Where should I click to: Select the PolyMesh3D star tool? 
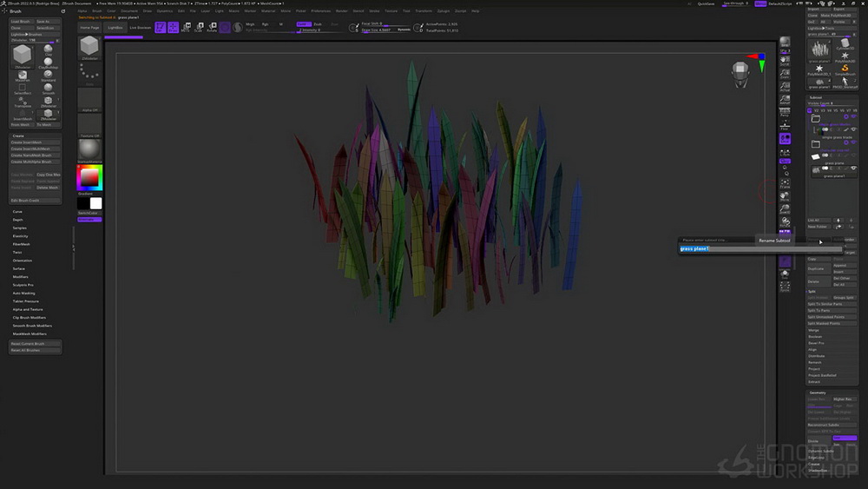(845, 57)
